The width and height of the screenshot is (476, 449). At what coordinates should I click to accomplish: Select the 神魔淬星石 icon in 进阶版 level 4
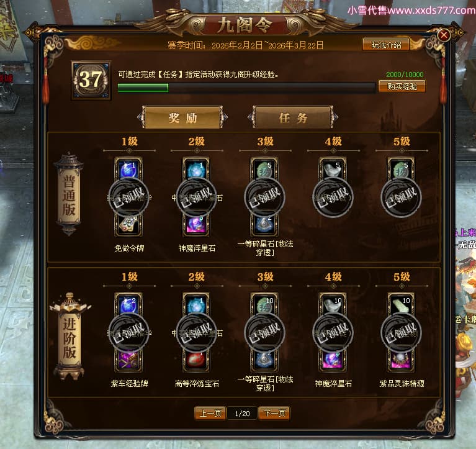pyautogui.click(x=333, y=360)
